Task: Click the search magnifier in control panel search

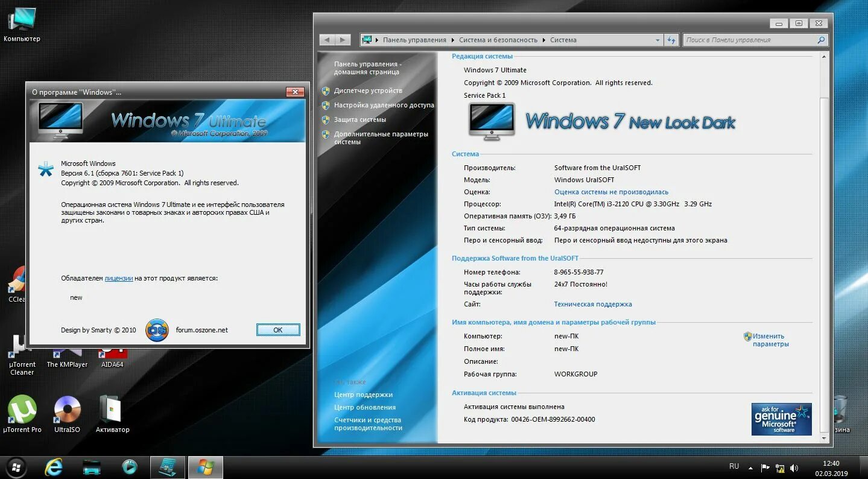Action: pos(821,40)
